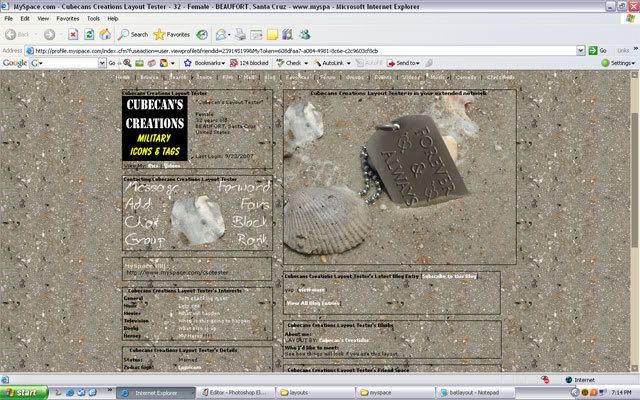Expand the Mail icon dropdown arrow
Image resolution: width=640 pixels, height=400 pixels.
[x=229, y=35]
